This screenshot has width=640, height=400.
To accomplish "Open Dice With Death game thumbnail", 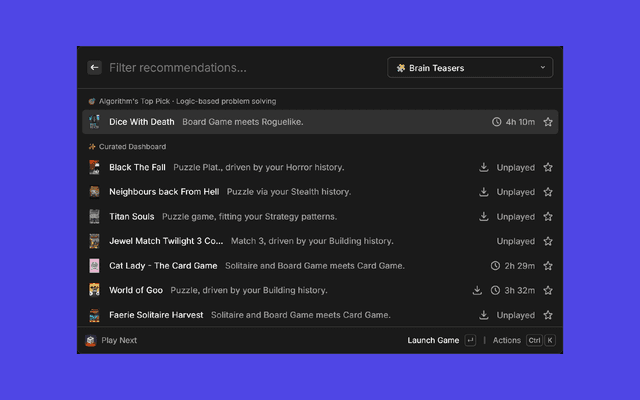I will tap(94, 122).
